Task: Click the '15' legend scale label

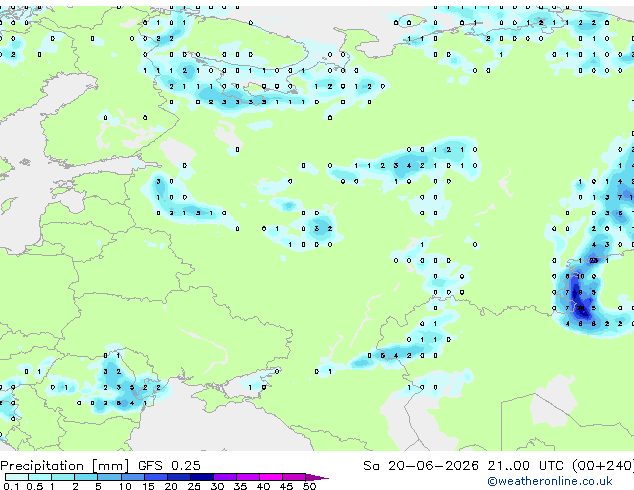Action: tap(148, 486)
